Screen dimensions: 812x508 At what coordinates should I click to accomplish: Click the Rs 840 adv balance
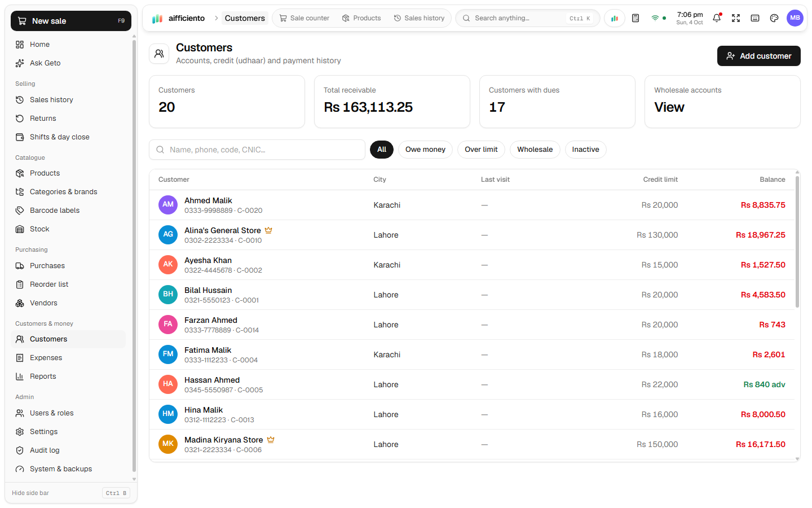764,384
